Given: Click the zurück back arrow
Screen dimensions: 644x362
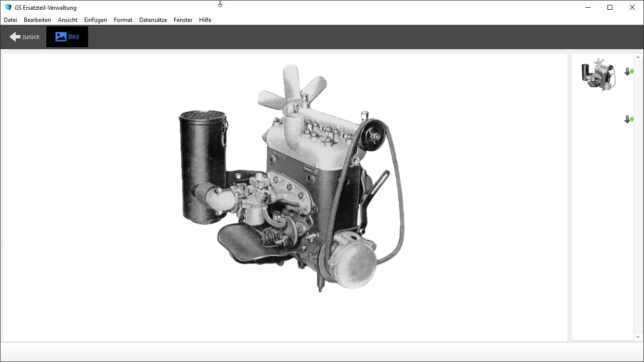Looking at the screenshot, I should [x=24, y=37].
